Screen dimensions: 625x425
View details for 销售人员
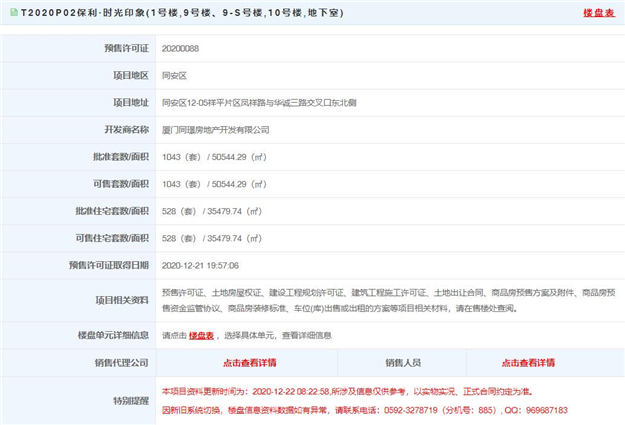pos(528,363)
